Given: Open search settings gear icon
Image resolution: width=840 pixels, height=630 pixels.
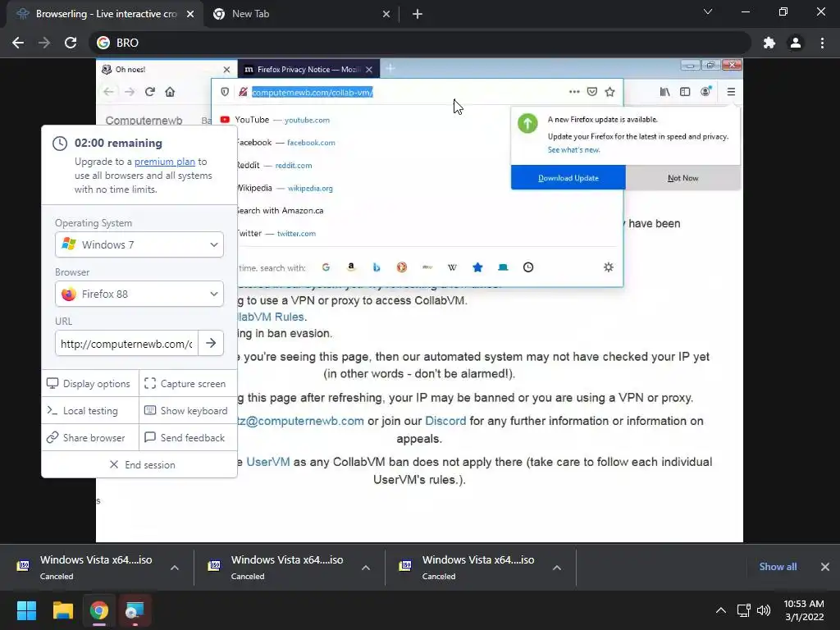Looking at the screenshot, I should (x=609, y=267).
